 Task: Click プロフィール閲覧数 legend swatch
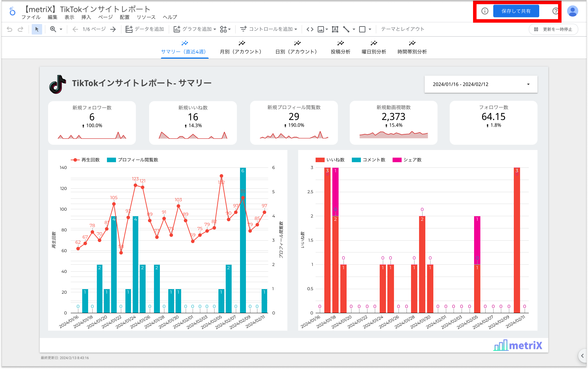click(111, 160)
